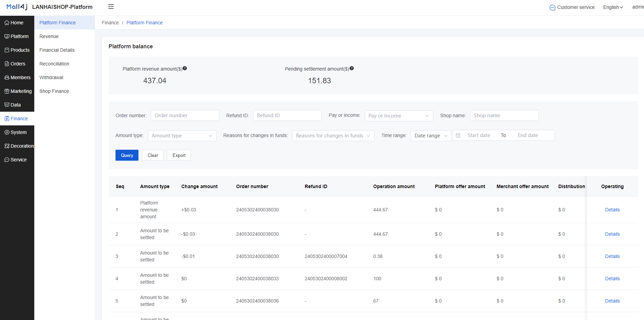The height and width of the screenshot is (320, 644).
Task: Click the System gear icon in sidebar
Action: [x=7, y=132]
